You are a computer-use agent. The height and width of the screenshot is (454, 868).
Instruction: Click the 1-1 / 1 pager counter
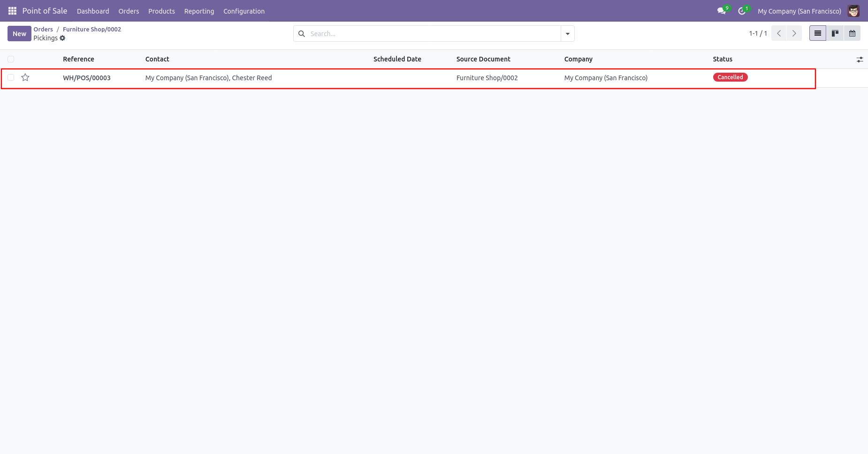click(758, 33)
